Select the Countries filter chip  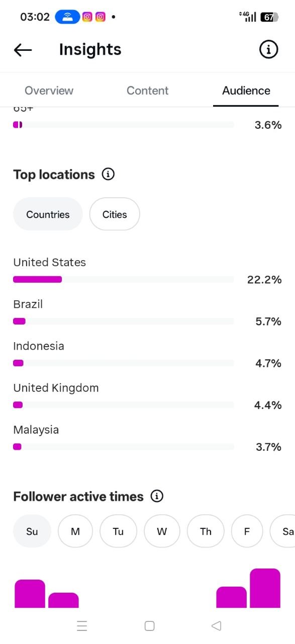48,214
